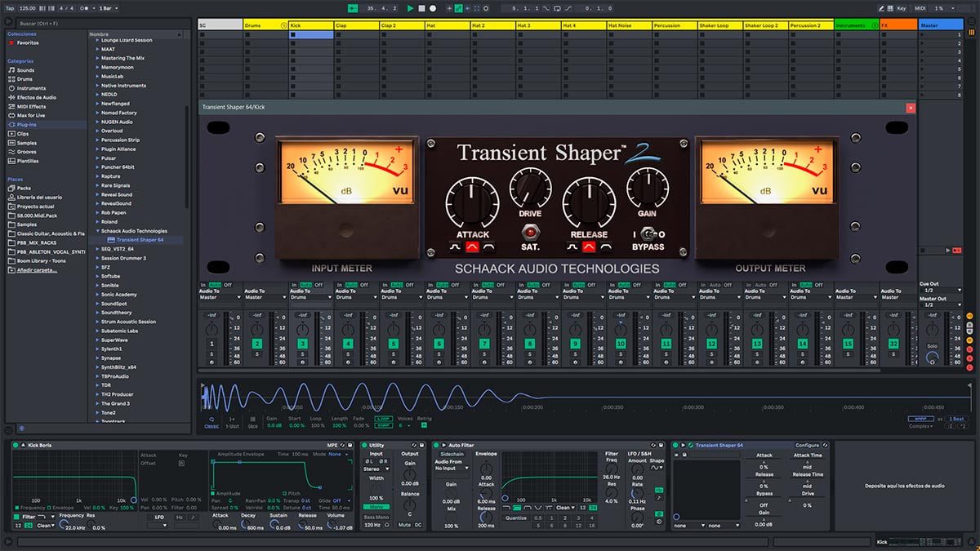Open the Clean filter circuit dropdown in Kick Boris
This screenshot has width=980, height=551.
[x=47, y=525]
